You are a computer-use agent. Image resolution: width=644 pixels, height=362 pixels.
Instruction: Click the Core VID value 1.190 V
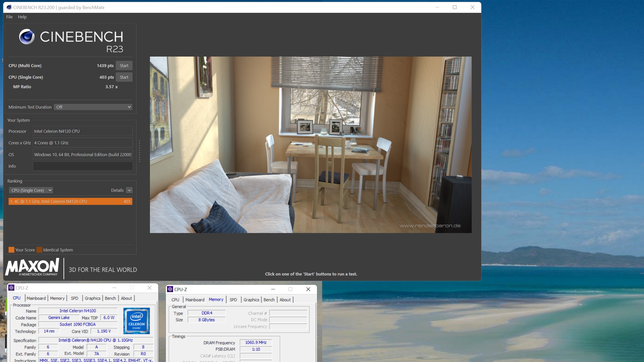[104, 331]
